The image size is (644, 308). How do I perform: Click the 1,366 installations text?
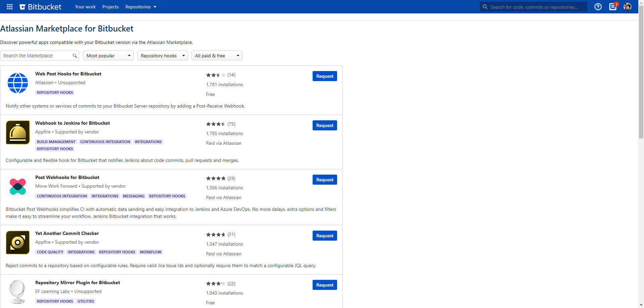[x=224, y=188]
